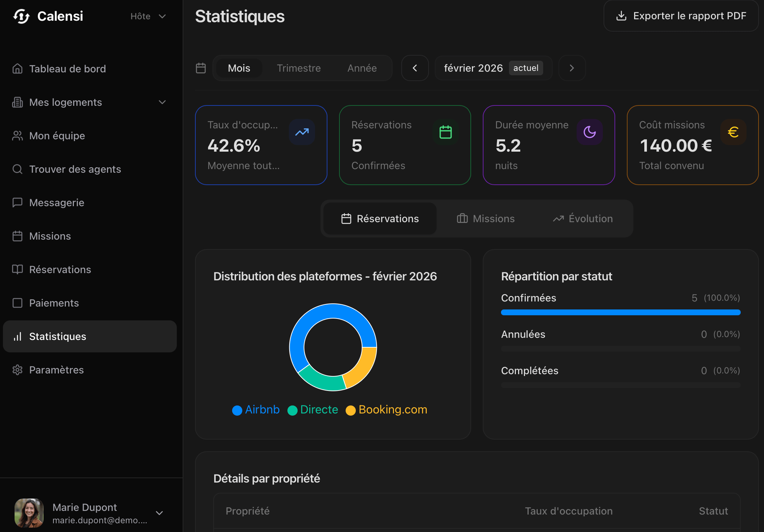Open Paramètres from the sidebar

56,370
